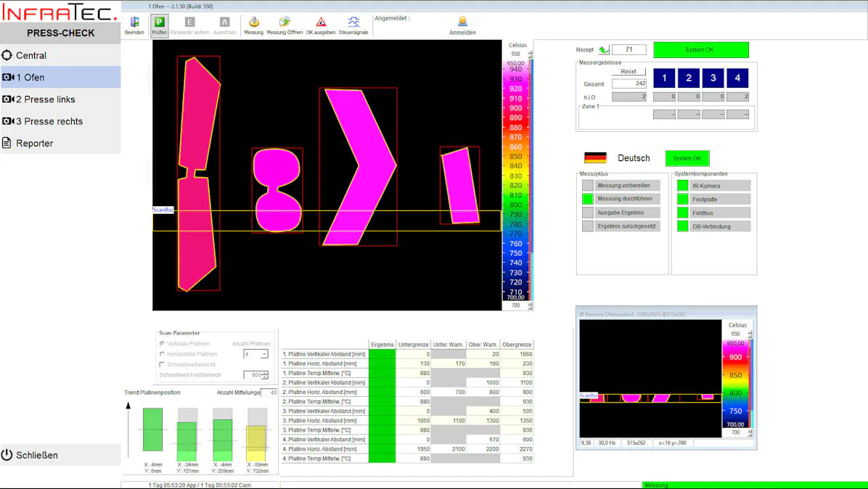
Task: Open the Anzahl Platinen dropdown
Action: tap(264, 354)
